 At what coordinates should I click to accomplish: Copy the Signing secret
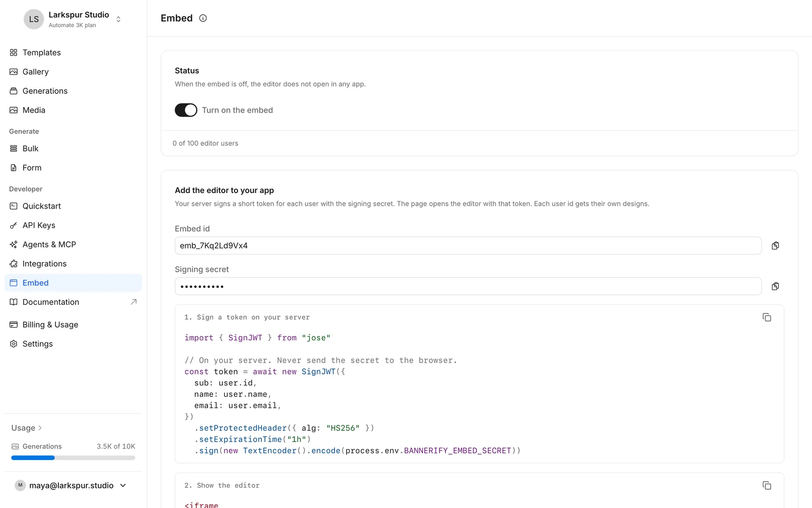point(775,287)
